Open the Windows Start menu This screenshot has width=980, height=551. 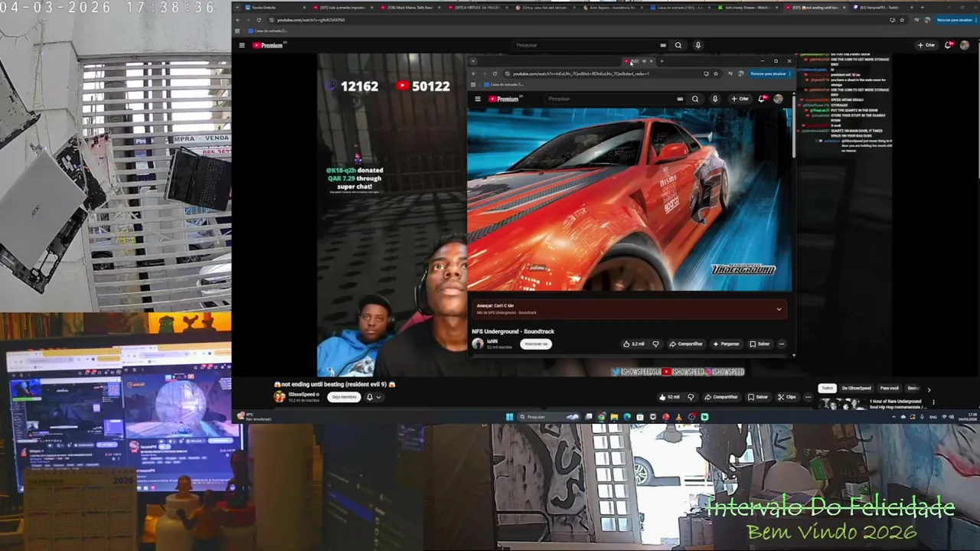tap(509, 417)
